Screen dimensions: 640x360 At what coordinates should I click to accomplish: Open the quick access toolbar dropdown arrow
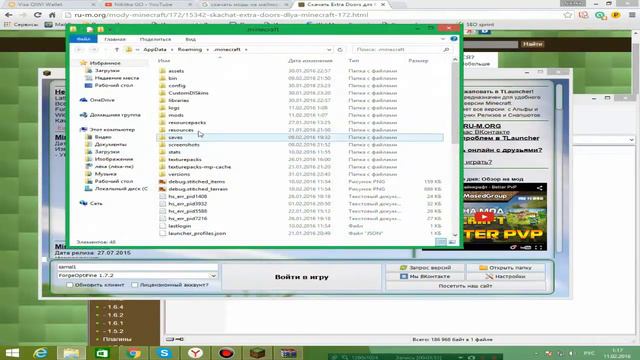[x=110, y=29]
